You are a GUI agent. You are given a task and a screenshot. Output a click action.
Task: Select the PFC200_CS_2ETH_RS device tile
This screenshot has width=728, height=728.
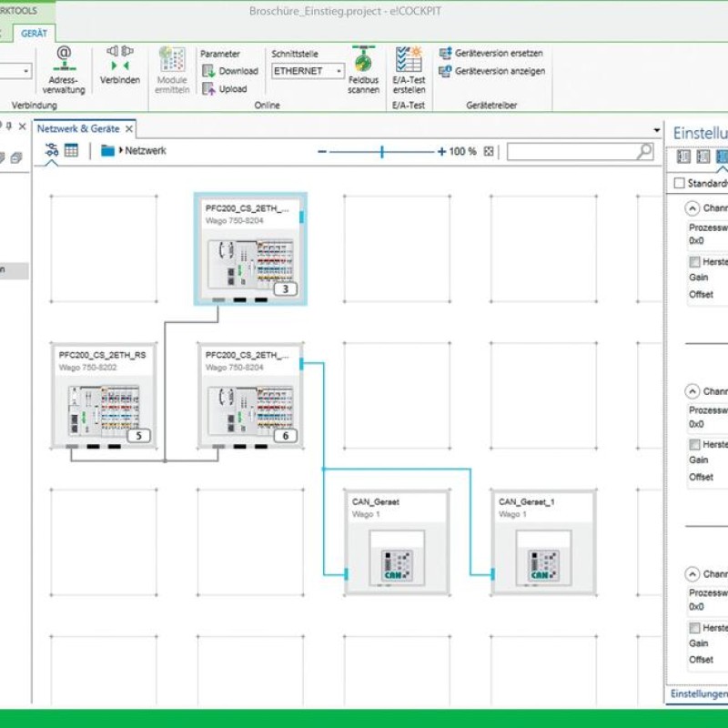click(x=104, y=396)
